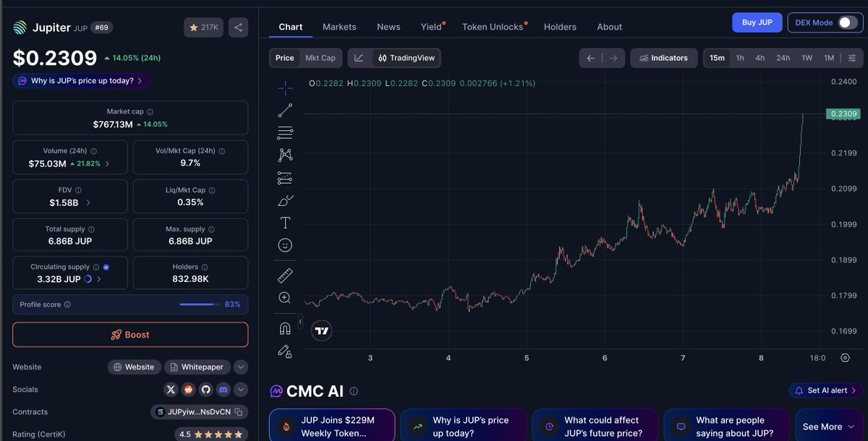
Task: Expand FDV details chevron
Action: click(88, 202)
